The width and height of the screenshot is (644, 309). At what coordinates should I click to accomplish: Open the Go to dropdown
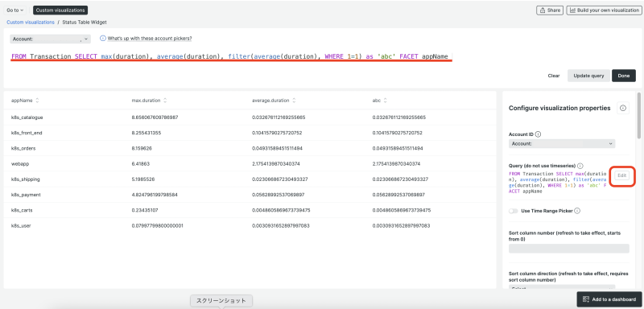click(14, 10)
